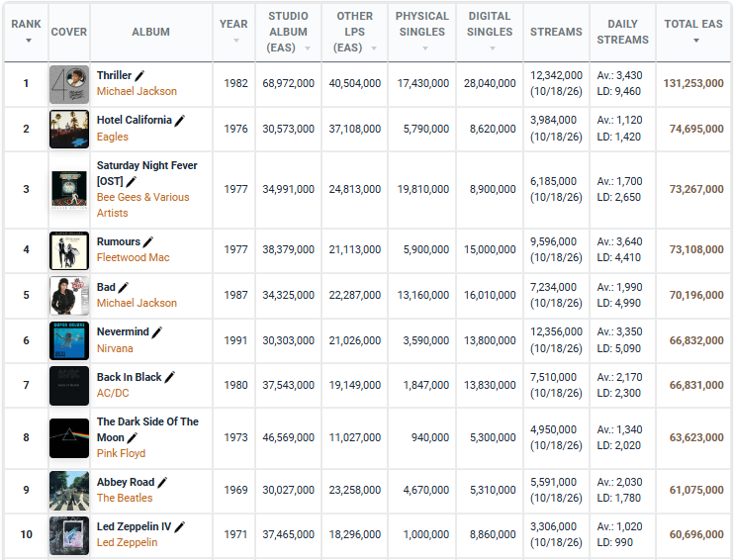Open the Abbey Road cover thumbnail

pos(69,490)
